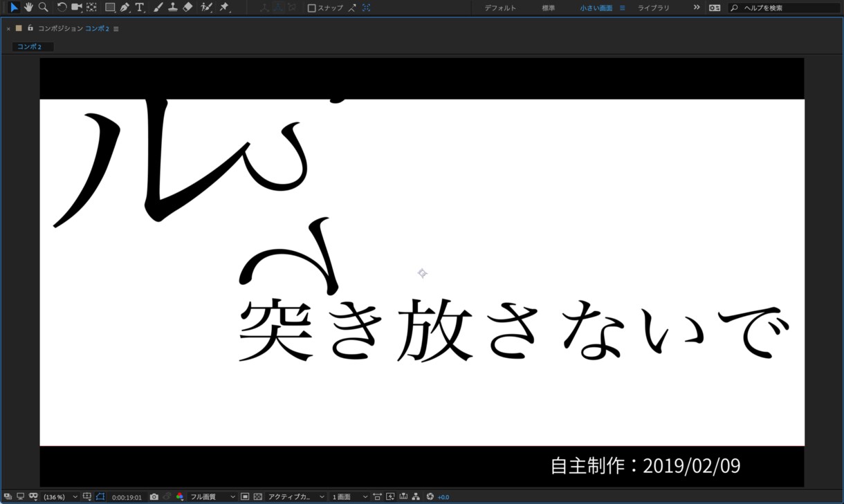This screenshot has height=504, width=844.
Task: Select the Pan Behind anchor point tool
Action: point(91,8)
